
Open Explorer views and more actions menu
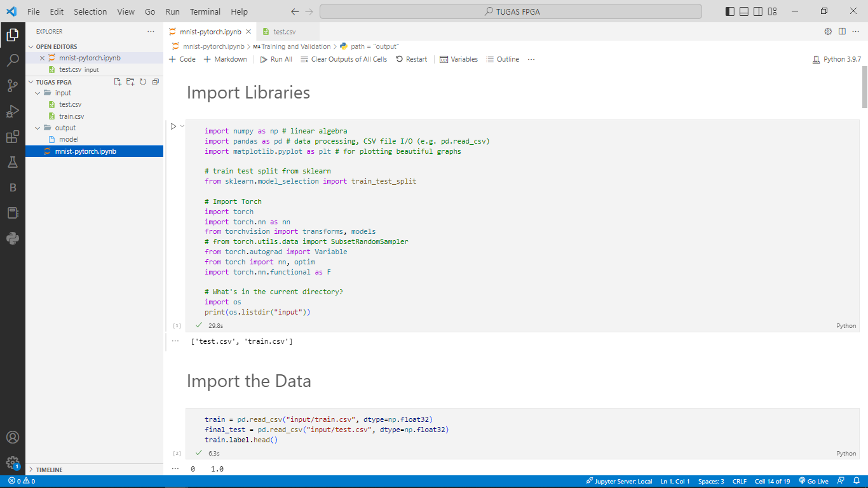(151, 31)
